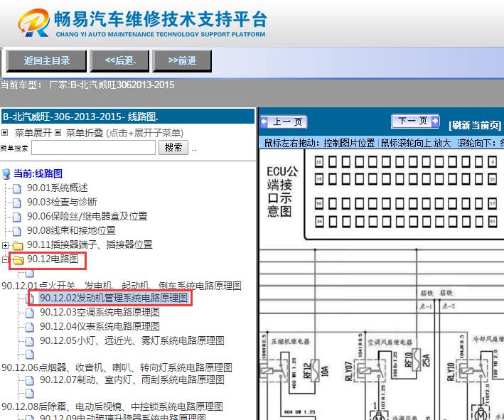
Task: Click the 搜索 button
Action: coord(173,148)
